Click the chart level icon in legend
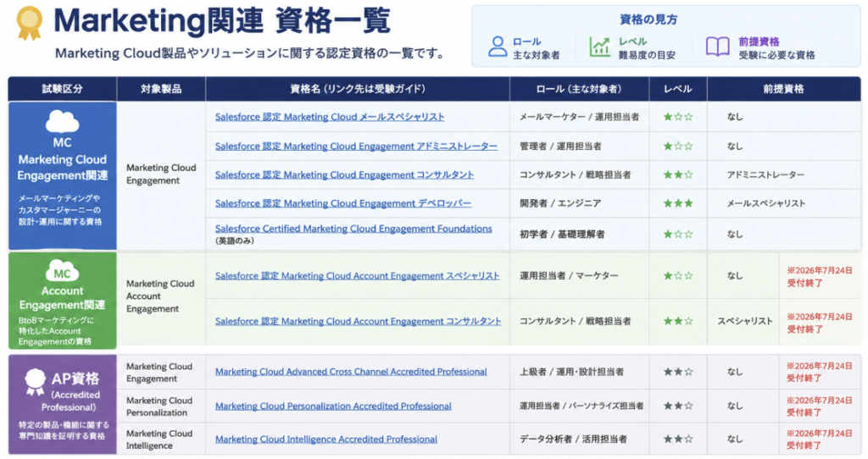 point(599,47)
